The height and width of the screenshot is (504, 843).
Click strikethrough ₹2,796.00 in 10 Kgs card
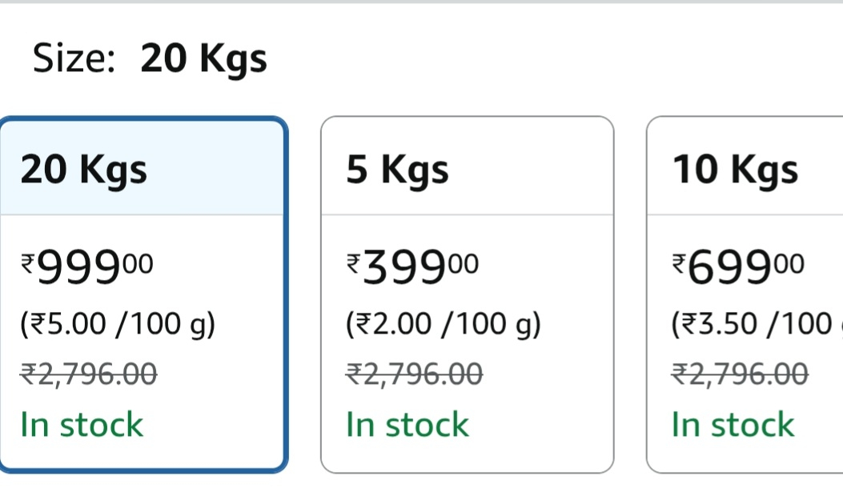[741, 373]
